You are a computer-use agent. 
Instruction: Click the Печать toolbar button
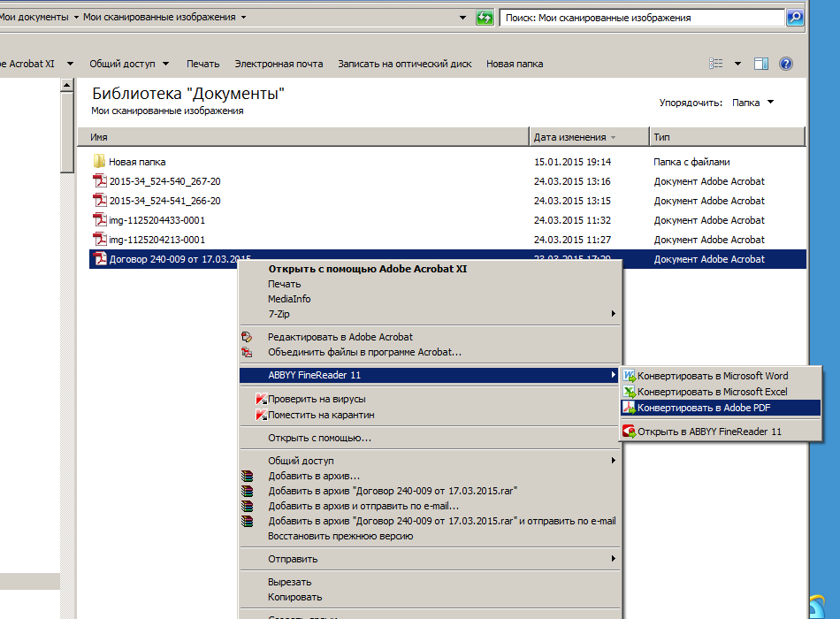[203, 64]
